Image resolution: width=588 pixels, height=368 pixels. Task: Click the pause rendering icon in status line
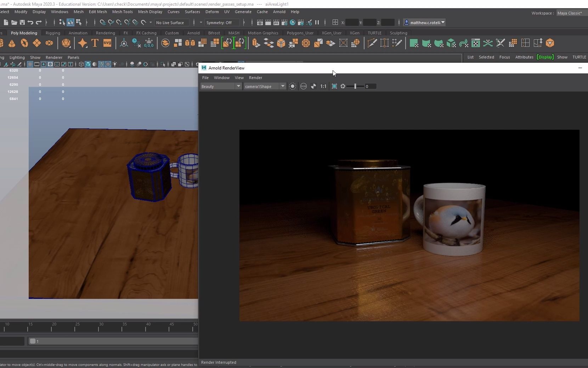(317, 23)
